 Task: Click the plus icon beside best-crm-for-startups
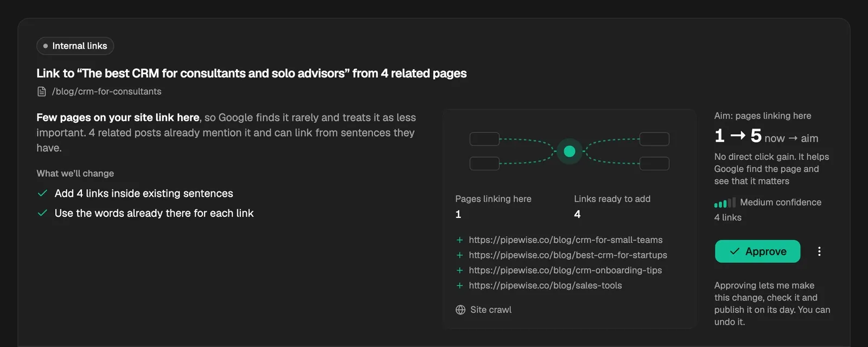click(x=459, y=255)
